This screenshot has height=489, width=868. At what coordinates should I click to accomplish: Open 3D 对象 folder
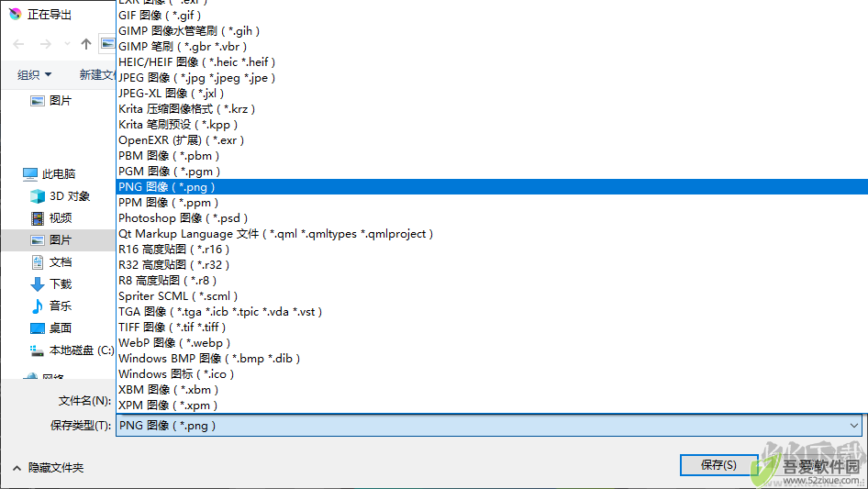click(60, 196)
